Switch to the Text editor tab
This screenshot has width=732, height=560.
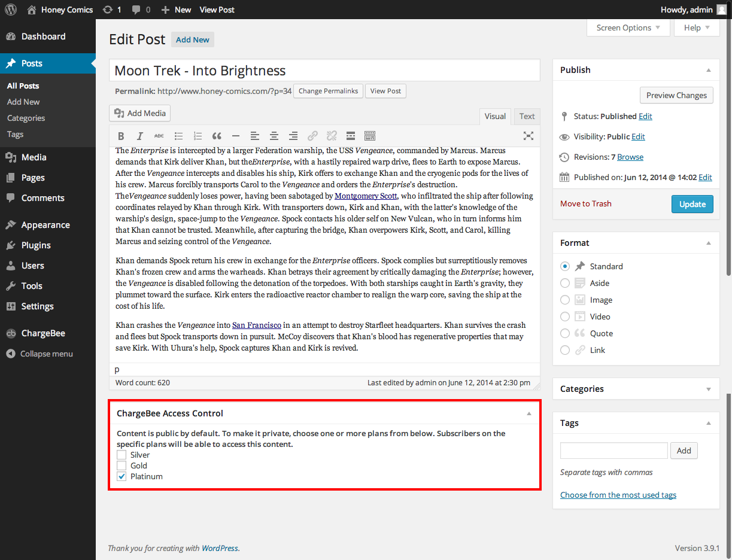(527, 116)
